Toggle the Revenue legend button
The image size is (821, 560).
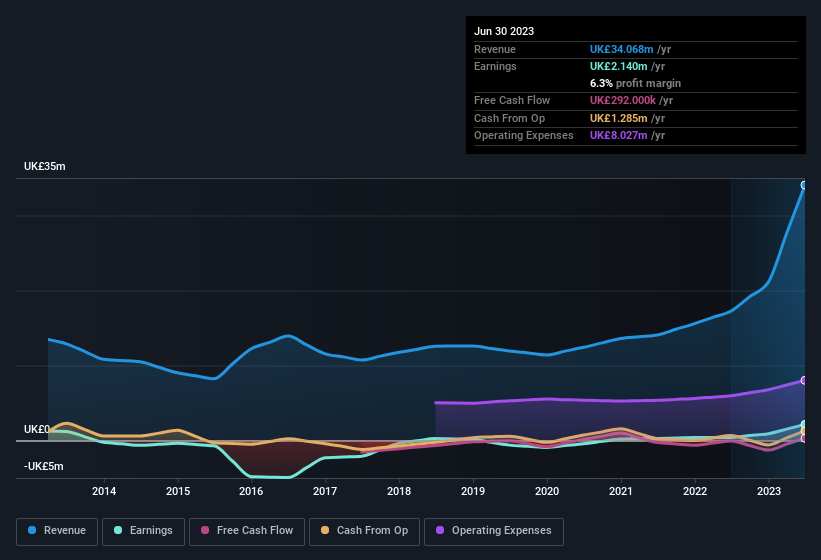57,531
